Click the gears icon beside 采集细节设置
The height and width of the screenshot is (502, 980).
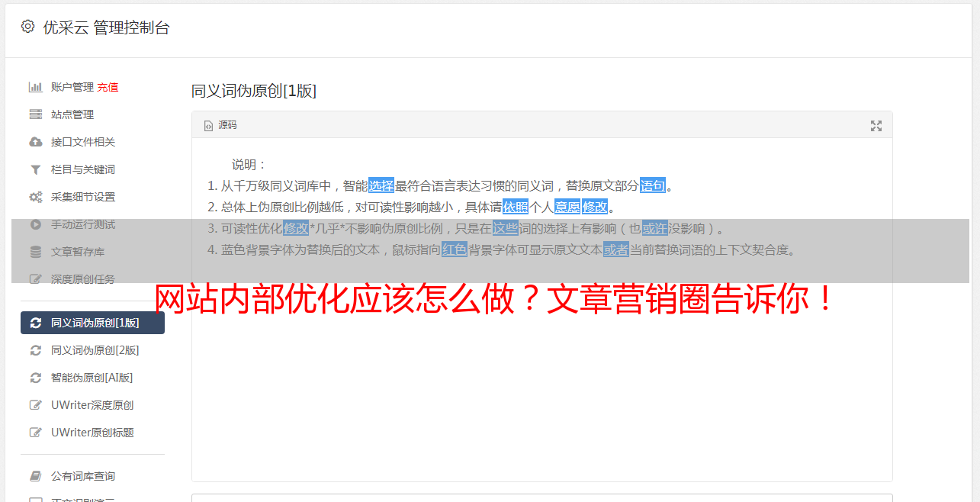[35, 197]
